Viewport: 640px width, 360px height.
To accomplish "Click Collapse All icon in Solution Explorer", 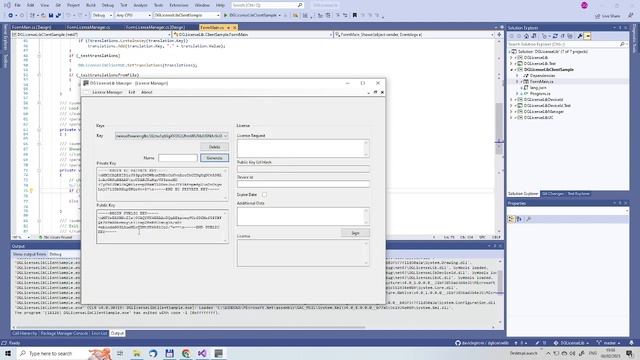I will [563, 36].
